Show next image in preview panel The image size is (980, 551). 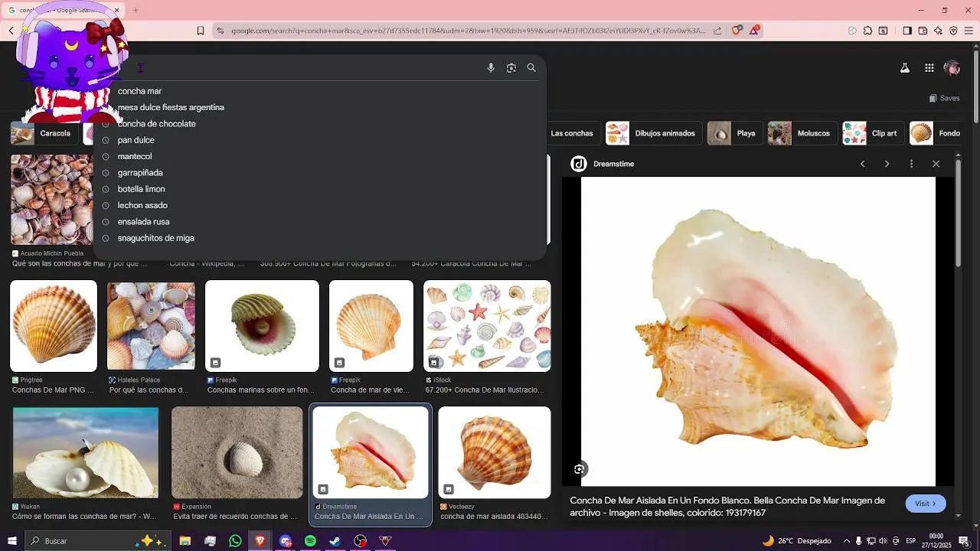pyautogui.click(x=887, y=164)
